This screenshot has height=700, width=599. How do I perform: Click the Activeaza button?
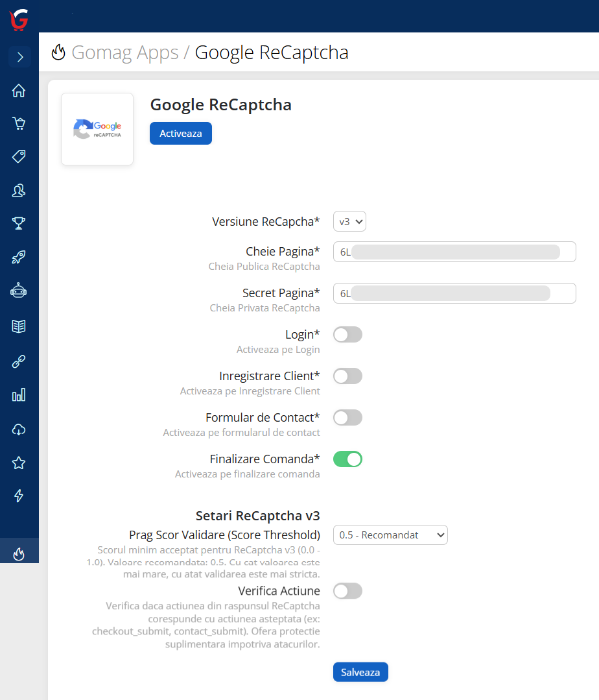pyautogui.click(x=180, y=133)
